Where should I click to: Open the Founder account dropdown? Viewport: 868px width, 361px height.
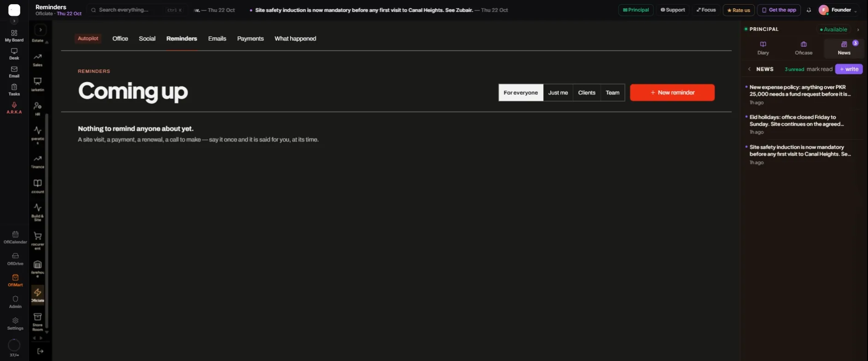(838, 10)
